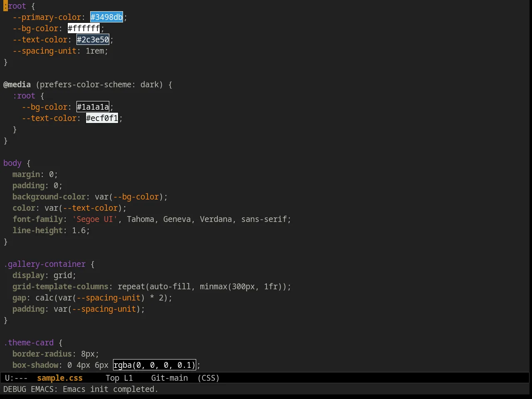Click the Geneva font name
Viewport: 532px width, 399px height.
click(177, 219)
